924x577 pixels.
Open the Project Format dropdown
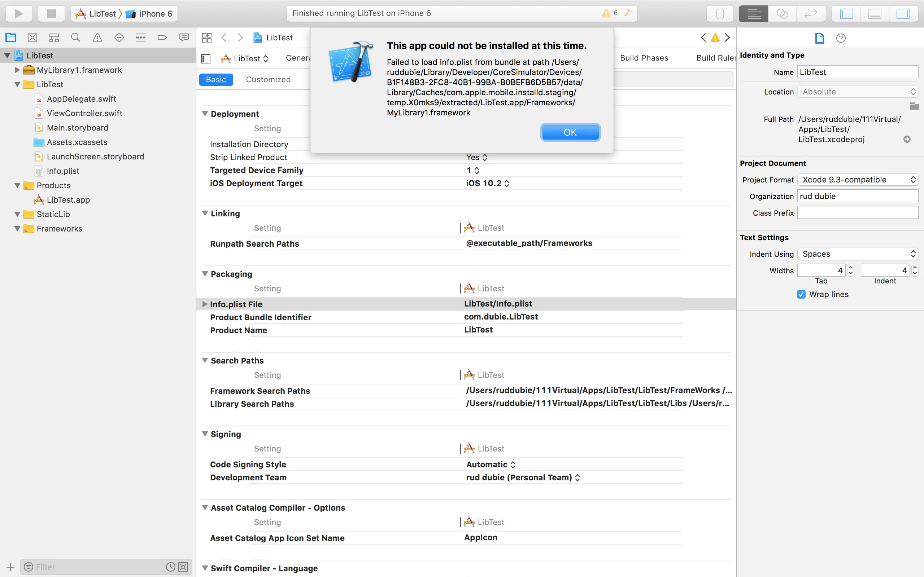pos(858,180)
